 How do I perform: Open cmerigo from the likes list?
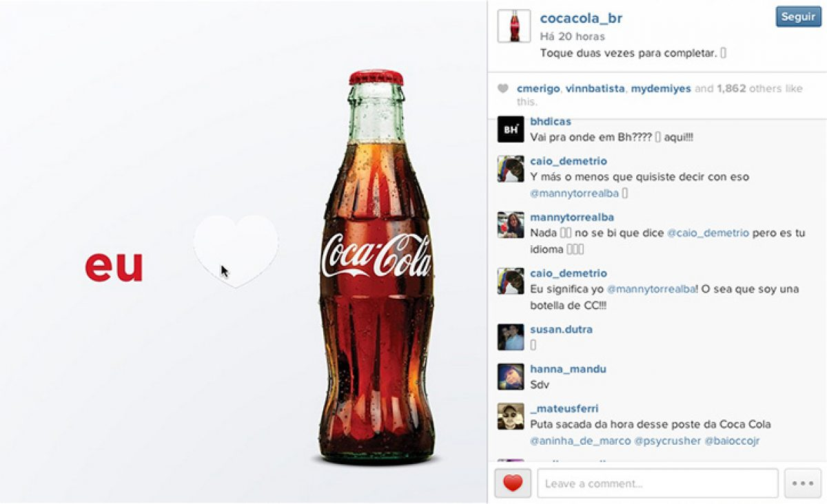(x=538, y=89)
